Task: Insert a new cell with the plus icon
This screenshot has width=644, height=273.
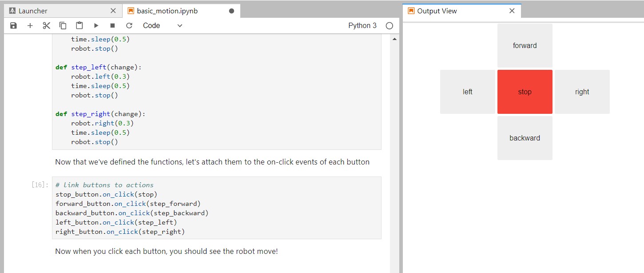Action: click(x=30, y=26)
